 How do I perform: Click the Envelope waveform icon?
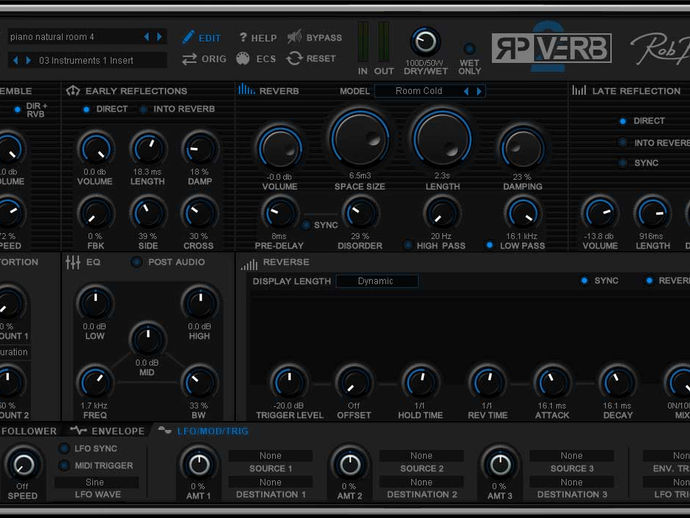pos(78,430)
